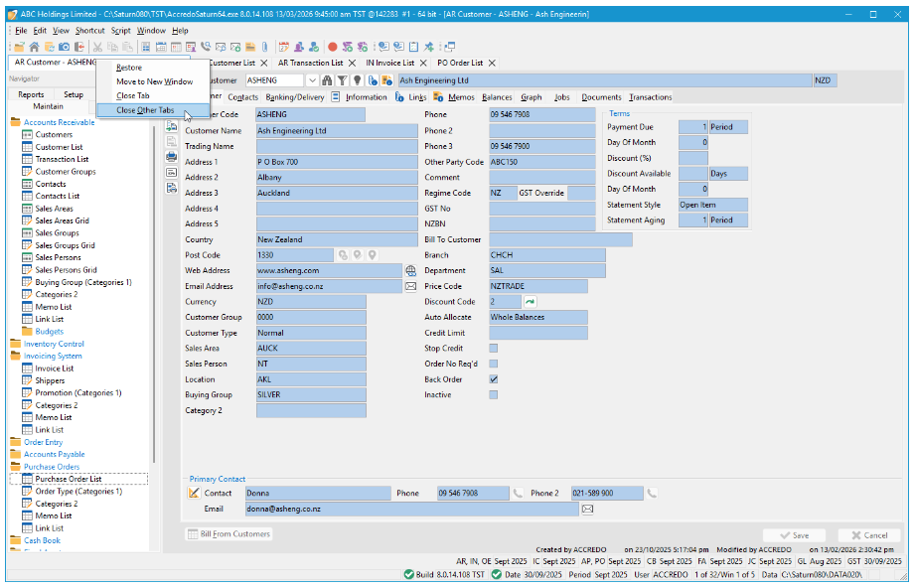Viewport: 915px width, 588px height.
Task: Expand the Order Entry folder
Action: point(15,443)
